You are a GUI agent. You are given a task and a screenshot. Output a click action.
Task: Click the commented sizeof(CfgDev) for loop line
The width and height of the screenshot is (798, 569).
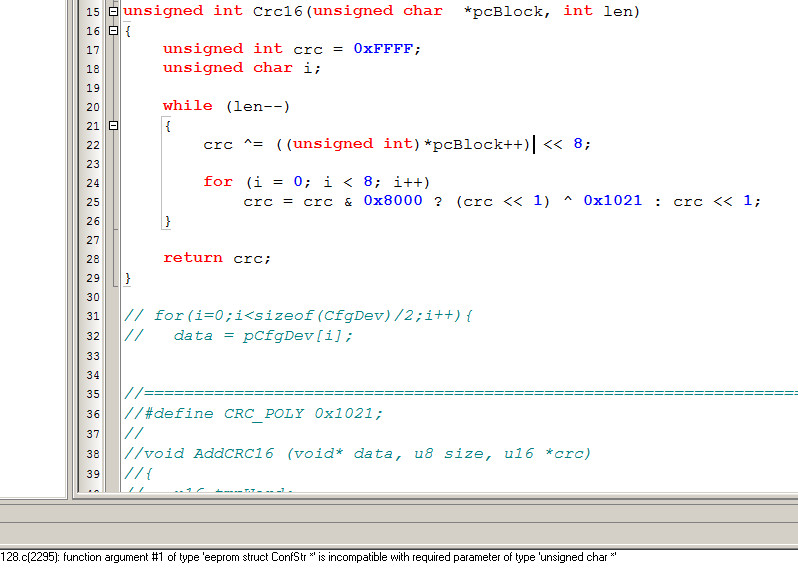click(x=298, y=316)
